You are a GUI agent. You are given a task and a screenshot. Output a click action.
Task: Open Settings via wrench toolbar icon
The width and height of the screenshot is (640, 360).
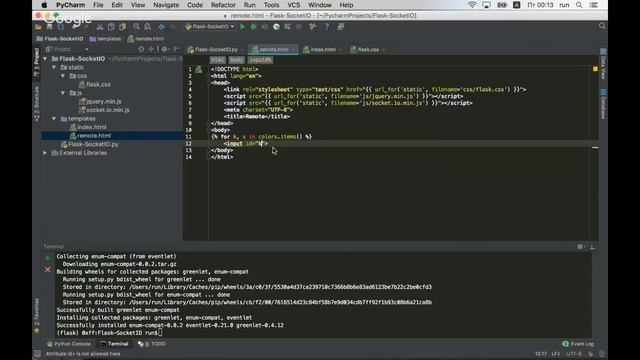coord(313,27)
